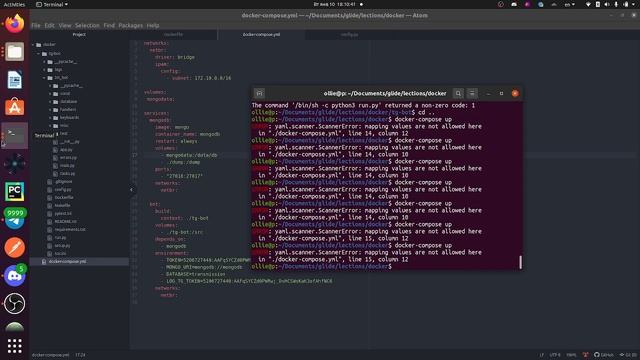Launch LibreOffice Writer from the dock
Image resolution: width=640 pixels, height=360 pixels.
point(15,80)
